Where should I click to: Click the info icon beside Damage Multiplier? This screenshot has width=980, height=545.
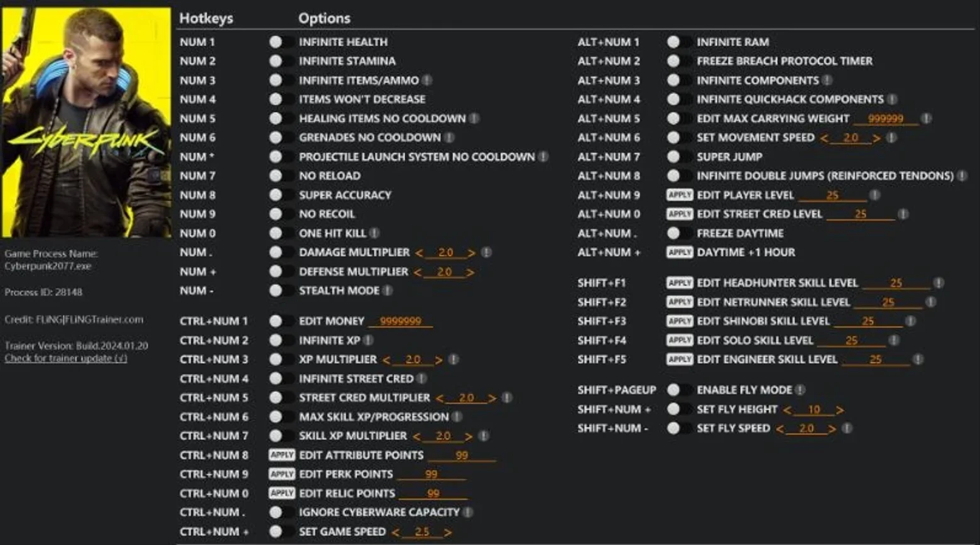(x=486, y=253)
